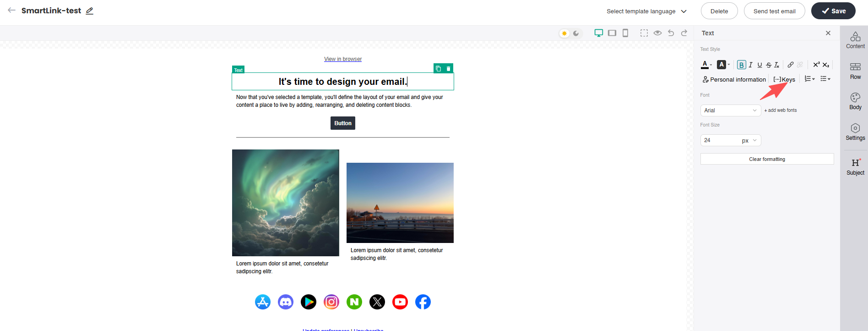Click the Facebook social icon
This screenshot has width=868, height=331.
coord(423,302)
